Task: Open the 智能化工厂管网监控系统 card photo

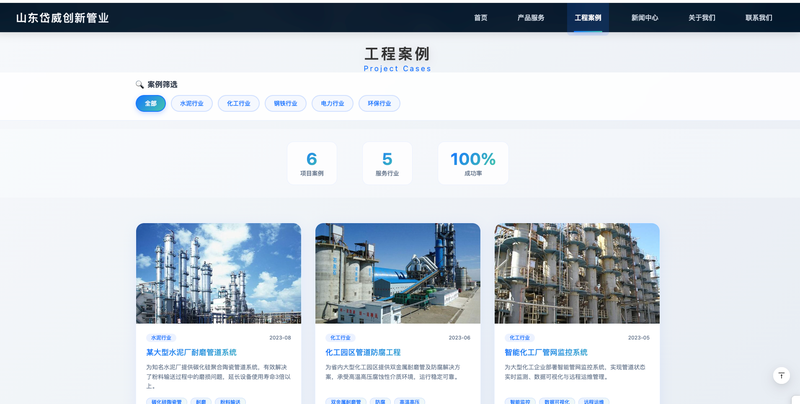Action: click(x=577, y=273)
